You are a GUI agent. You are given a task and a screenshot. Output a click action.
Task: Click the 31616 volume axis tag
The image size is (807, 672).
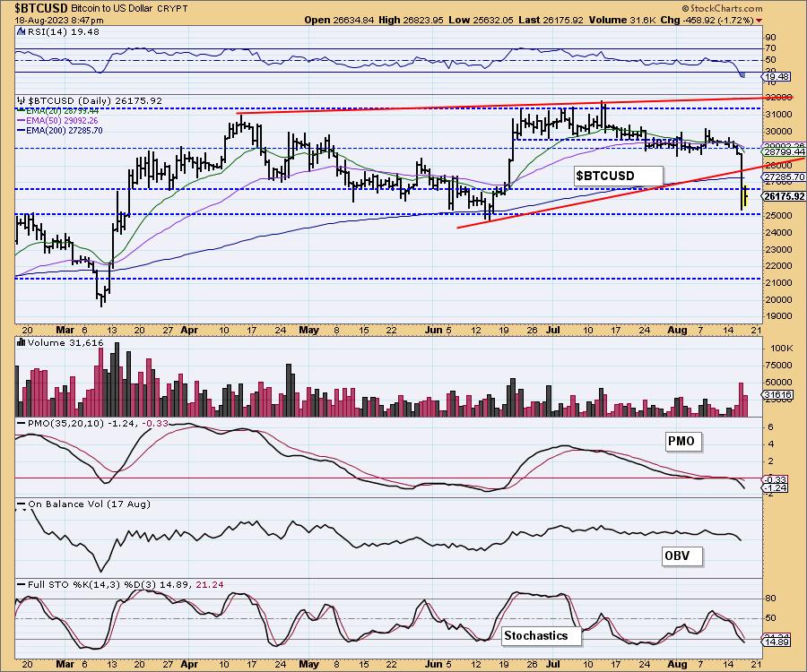(x=777, y=395)
